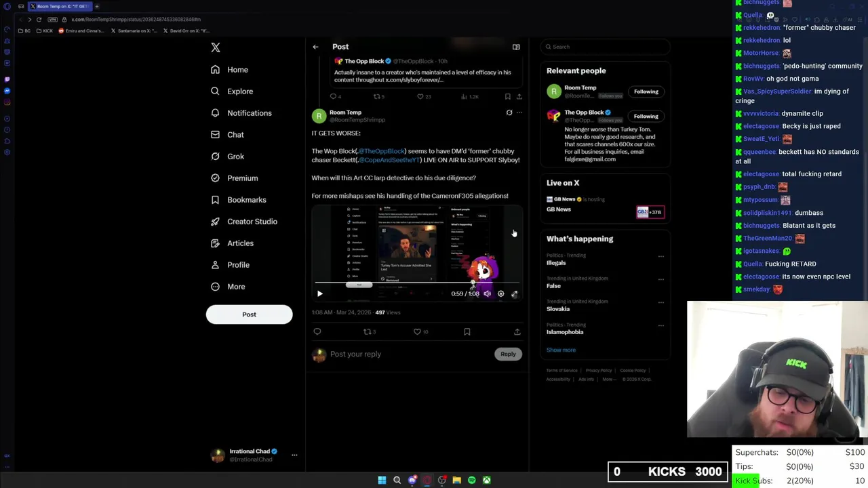Share the Opp Block post

click(x=519, y=97)
